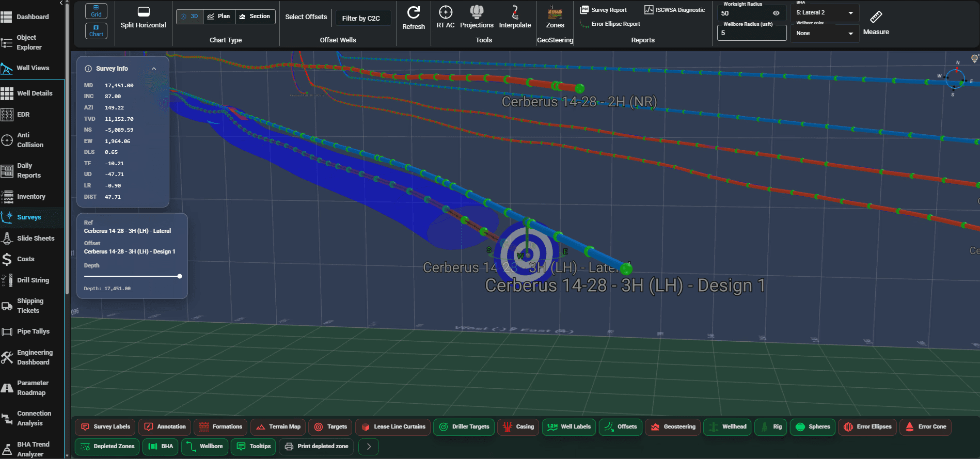Adjust the Depth slider handle
Image resolution: width=980 pixels, height=459 pixels.
[180, 276]
